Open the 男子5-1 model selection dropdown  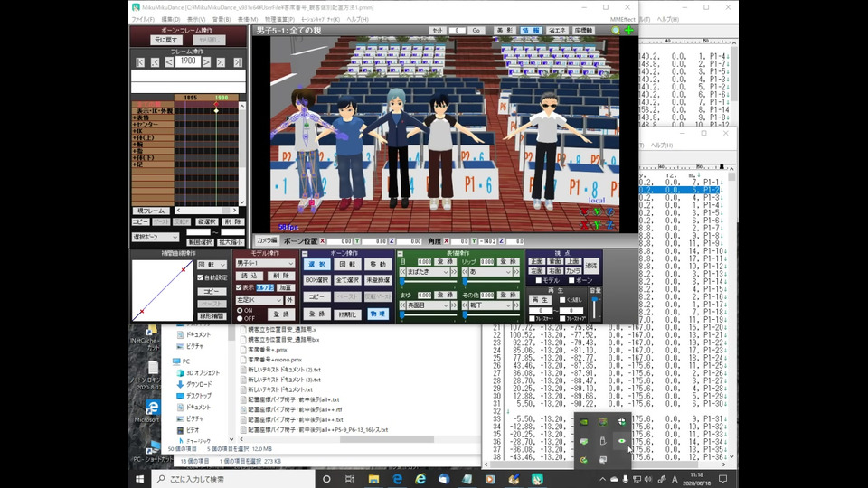[265, 264]
